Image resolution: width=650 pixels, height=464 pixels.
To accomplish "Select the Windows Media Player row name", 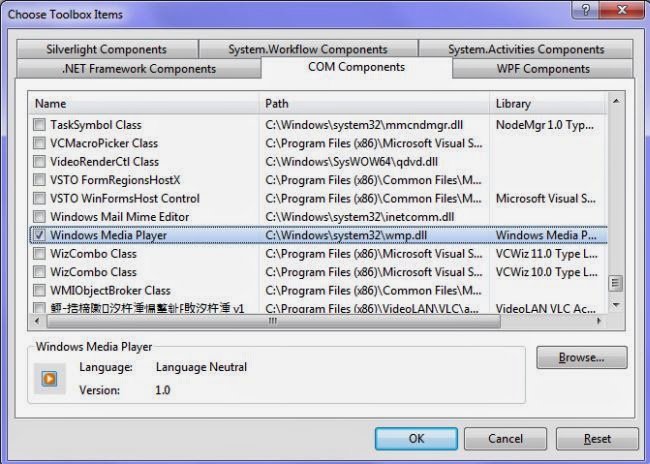I will click(108, 235).
